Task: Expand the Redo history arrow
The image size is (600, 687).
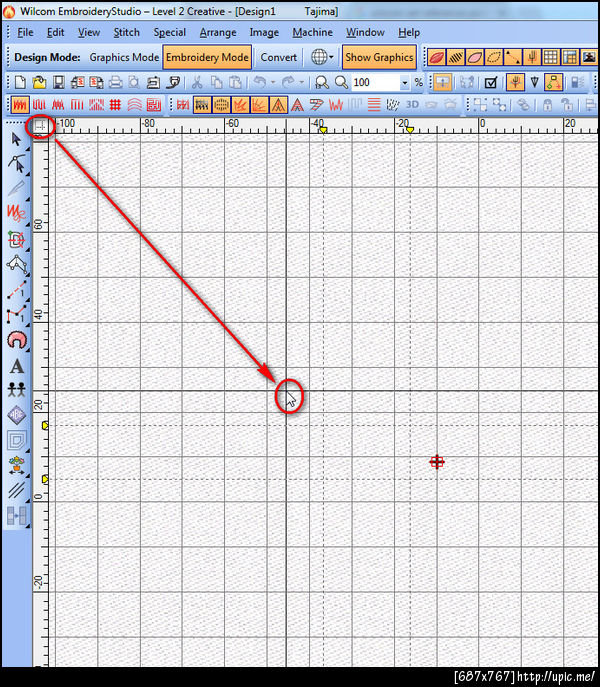Action: (x=302, y=82)
